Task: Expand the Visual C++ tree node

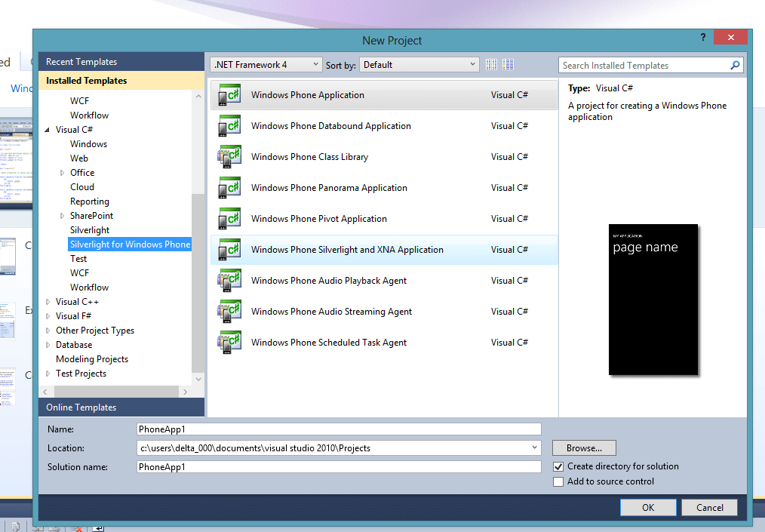Action: point(48,302)
